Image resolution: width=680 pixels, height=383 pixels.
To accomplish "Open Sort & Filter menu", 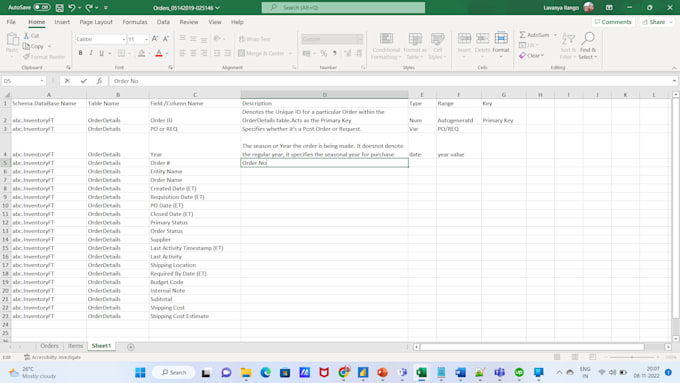I will pos(568,46).
